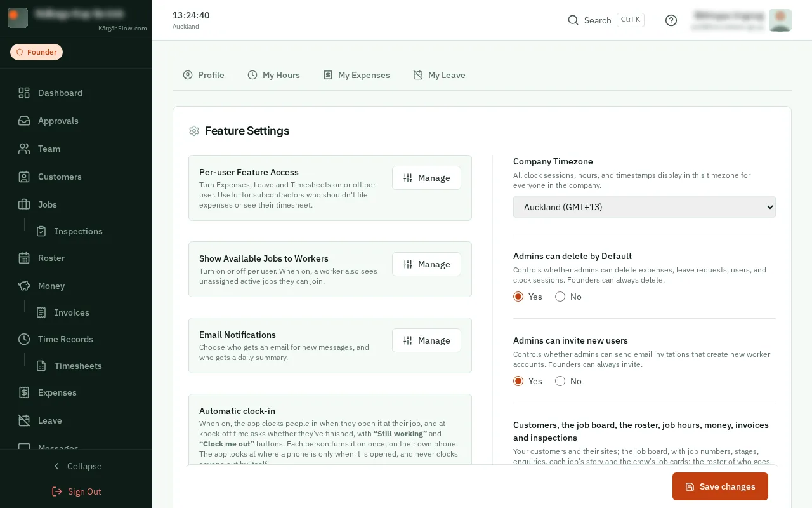Click the Time Records clock icon

click(x=24, y=339)
